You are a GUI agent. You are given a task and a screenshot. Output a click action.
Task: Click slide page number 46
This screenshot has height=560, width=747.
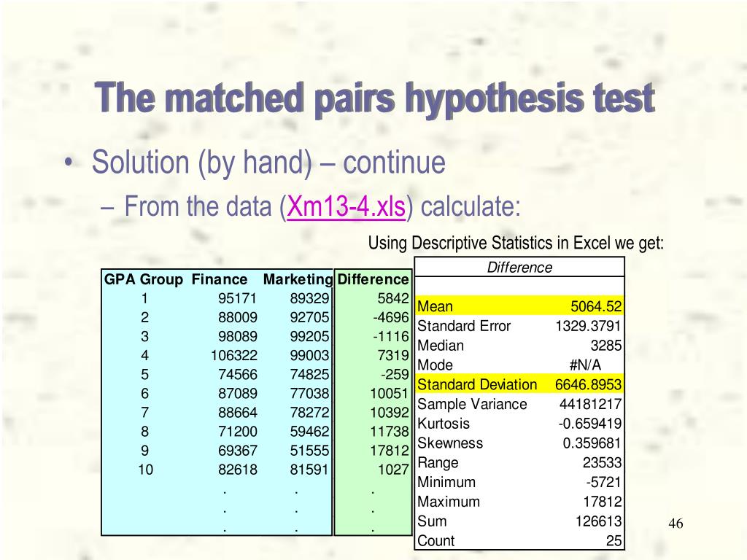point(676,524)
